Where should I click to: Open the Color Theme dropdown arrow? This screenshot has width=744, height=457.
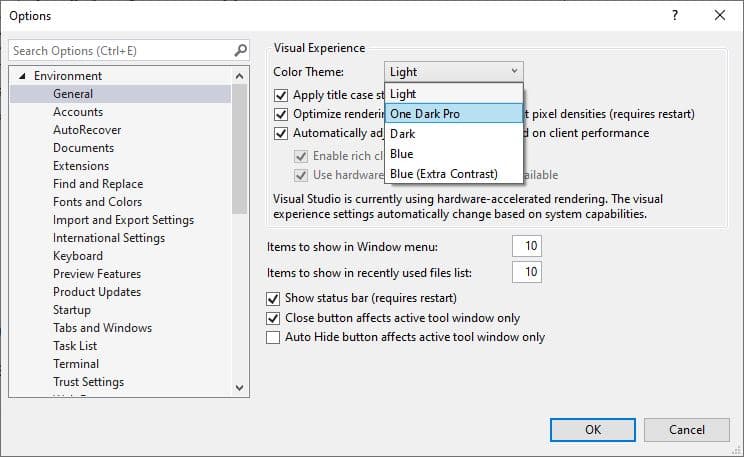[514, 72]
